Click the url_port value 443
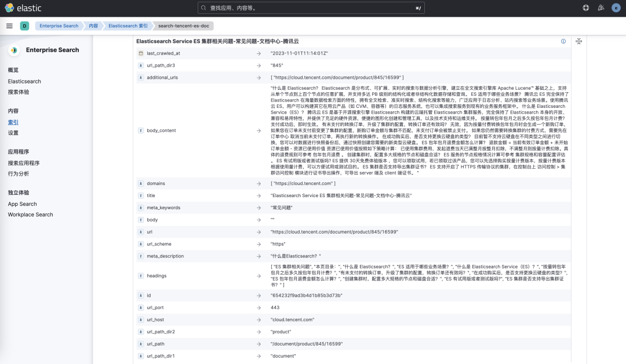This screenshot has height=364, width=626. pyautogui.click(x=275, y=308)
